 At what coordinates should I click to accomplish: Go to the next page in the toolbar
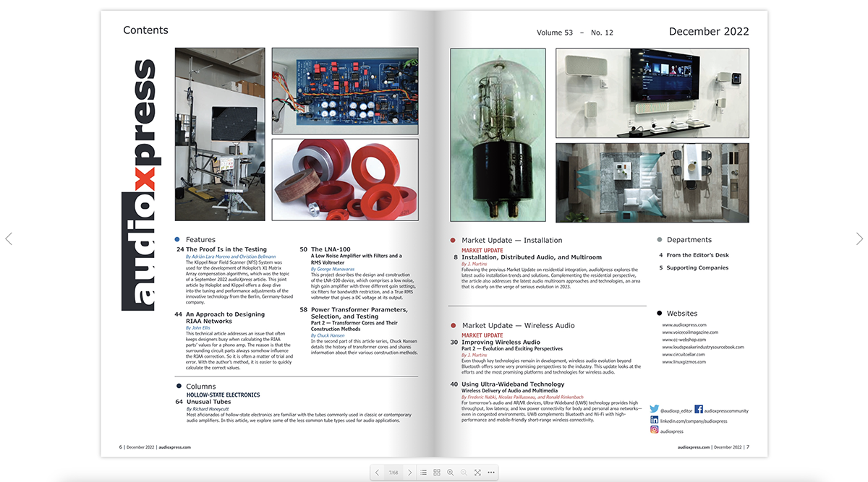[x=409, y=473]
